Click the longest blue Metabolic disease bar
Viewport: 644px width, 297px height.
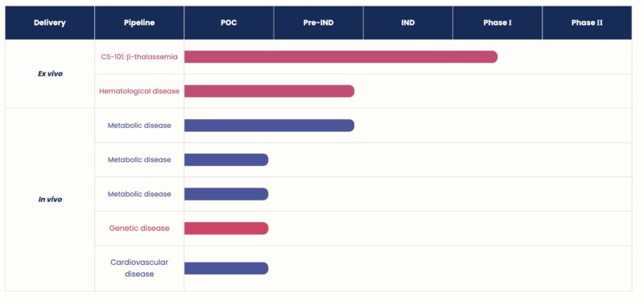click(270, 126)
